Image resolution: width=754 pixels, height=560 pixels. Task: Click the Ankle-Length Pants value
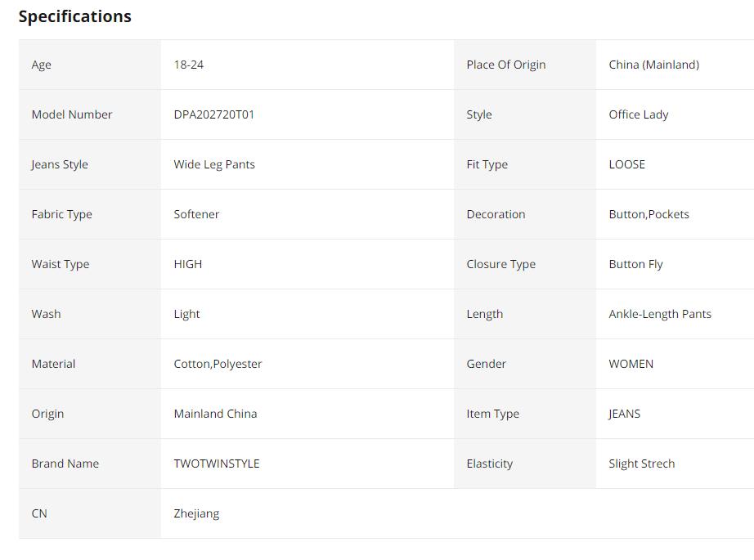[x=659, y=314]
